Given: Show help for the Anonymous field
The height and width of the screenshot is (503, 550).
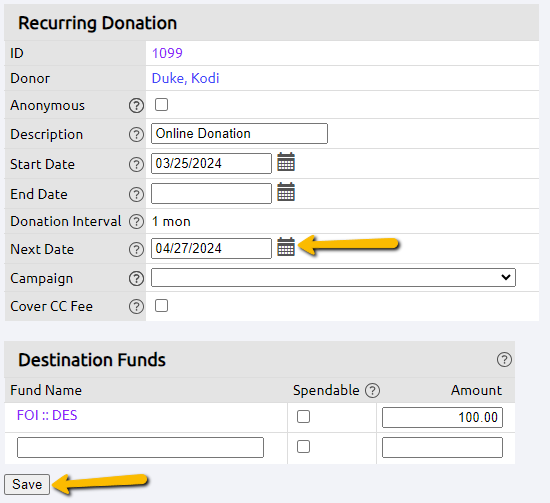Looking at the screenshot, I should (x=136, y=105).
